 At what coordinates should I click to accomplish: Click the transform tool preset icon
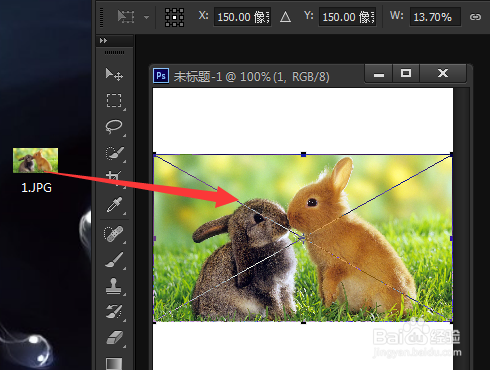coord(126,16)
